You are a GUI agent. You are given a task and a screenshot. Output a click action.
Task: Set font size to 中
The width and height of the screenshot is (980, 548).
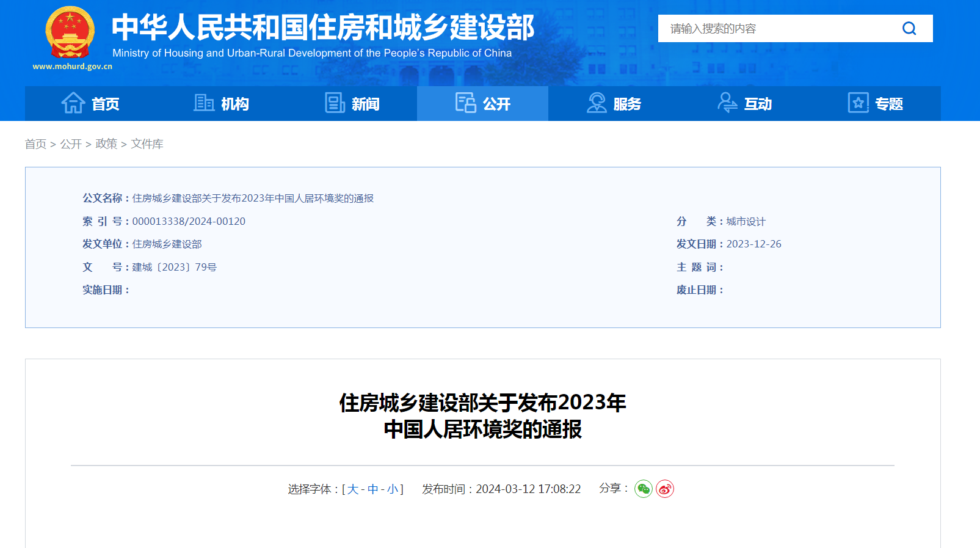(x=373, y=489)
